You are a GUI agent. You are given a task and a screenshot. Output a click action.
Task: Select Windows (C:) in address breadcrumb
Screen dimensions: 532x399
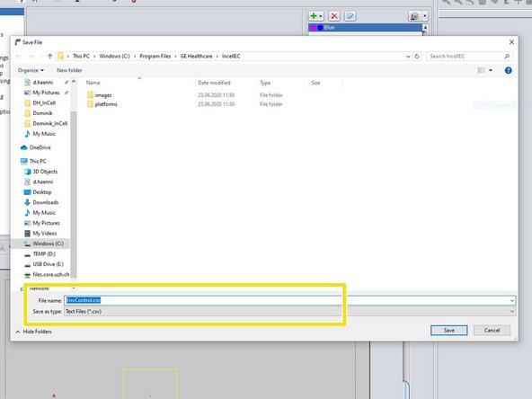114,57
